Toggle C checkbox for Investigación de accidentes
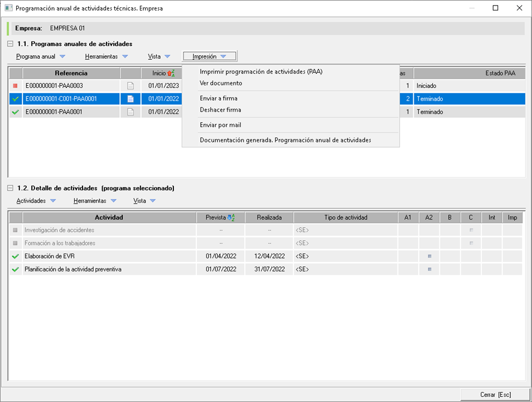This screenshot has width=532, height=402. coord(471,230)
